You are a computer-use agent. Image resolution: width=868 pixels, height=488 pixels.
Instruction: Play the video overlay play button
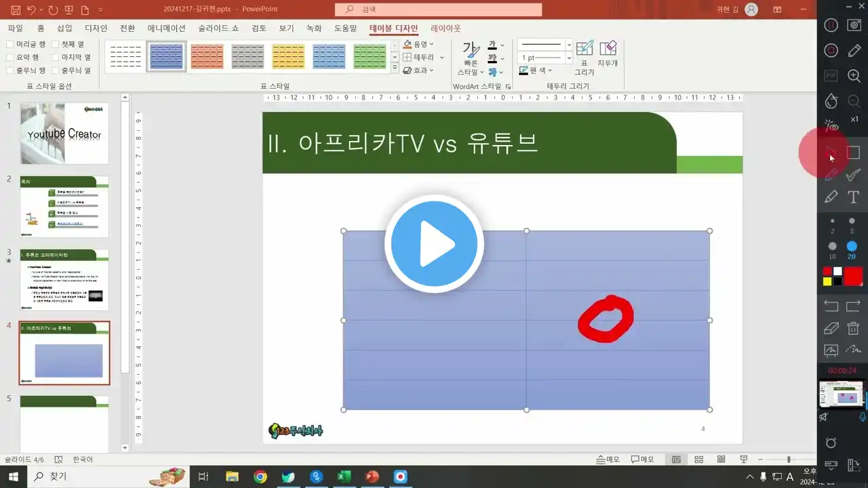pyautogui.click(x=434, y=244)
